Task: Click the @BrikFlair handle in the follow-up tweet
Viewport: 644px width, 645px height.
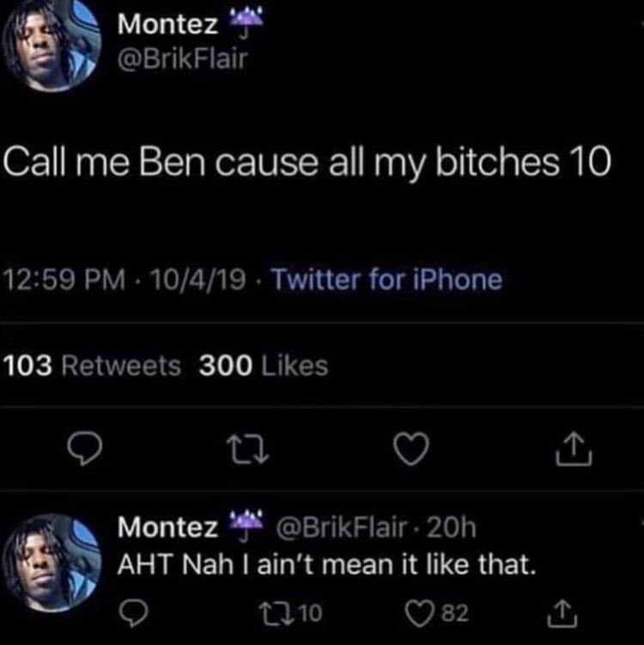Action: coord(337,526)
